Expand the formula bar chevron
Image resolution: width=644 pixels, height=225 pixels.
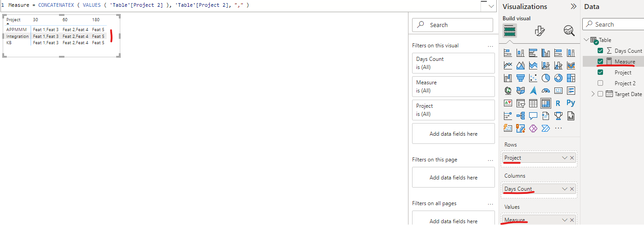click(491, 6)
